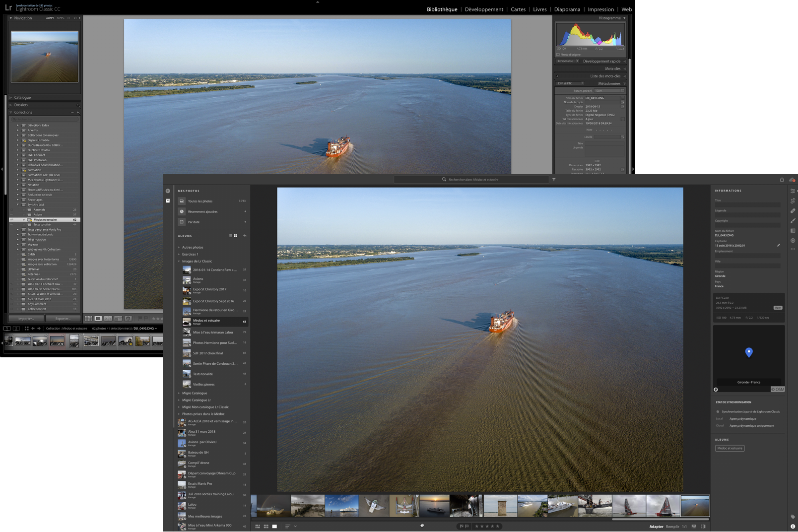Click the map location pin
The image size is (798, 532).
click(x=749, y=352)
